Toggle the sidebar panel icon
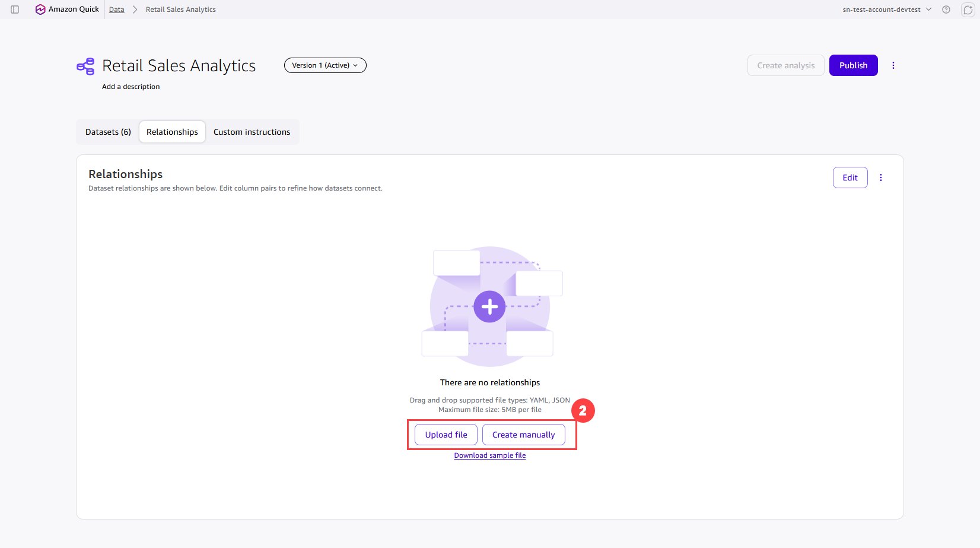Viewport: 980px width, 548px height. [15, 9]
